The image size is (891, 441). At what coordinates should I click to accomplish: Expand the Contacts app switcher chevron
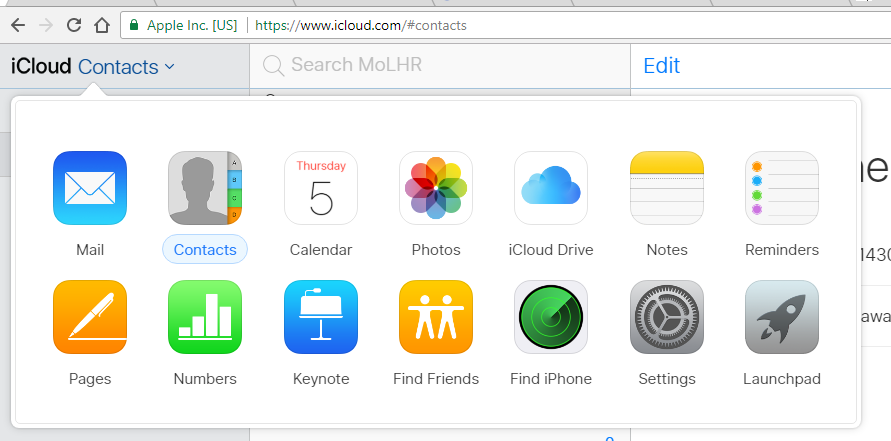pyautogui.click(x=169, y=66)
